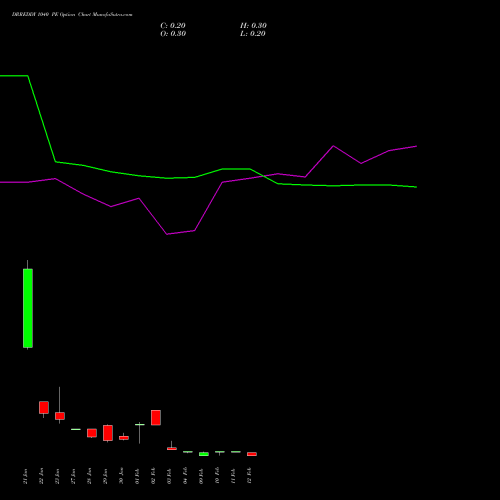Click the low value 'L: 0.20'
This screenshot has width=500, height=500.
253,34
